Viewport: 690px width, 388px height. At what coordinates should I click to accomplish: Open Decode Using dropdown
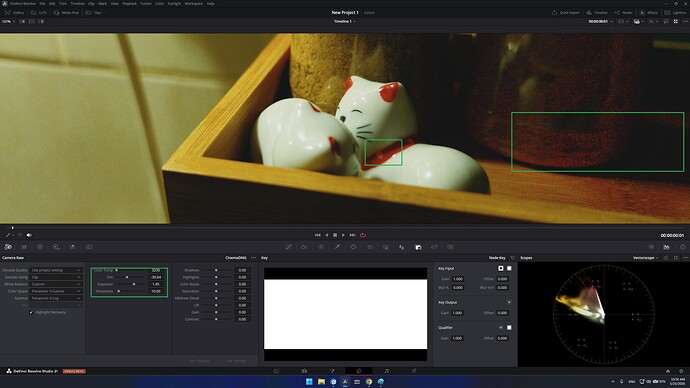pyautogui.click(x=56, y=277)
